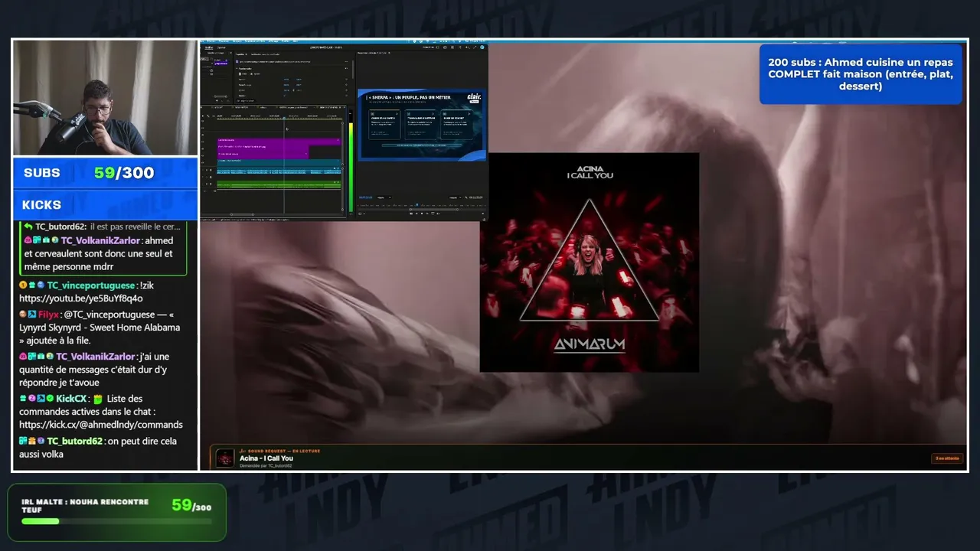Screen dimensions: 980x551
Task: Click the Acina I Call You album cover
Action: click(590, 262)
